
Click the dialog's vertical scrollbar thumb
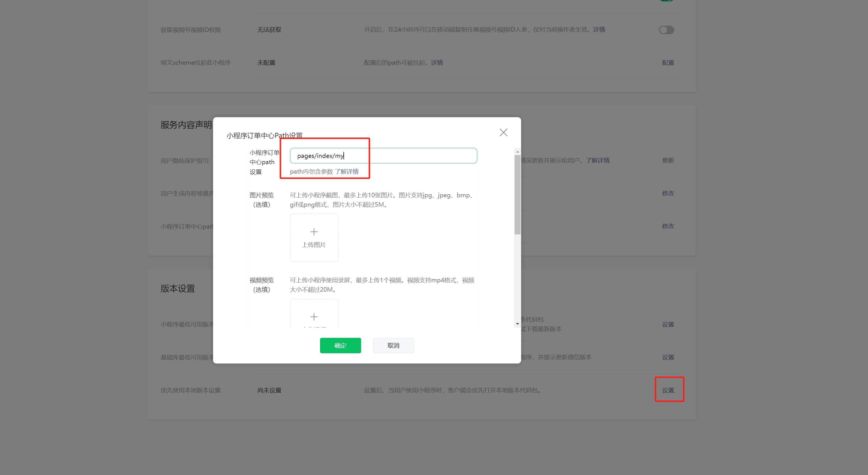coord(517,194)
